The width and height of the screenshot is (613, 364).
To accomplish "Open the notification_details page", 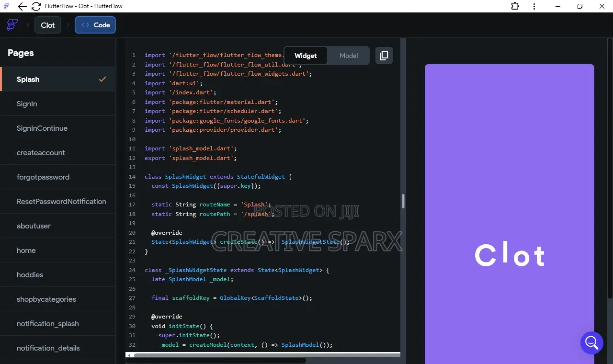I will tap(58, 348).
